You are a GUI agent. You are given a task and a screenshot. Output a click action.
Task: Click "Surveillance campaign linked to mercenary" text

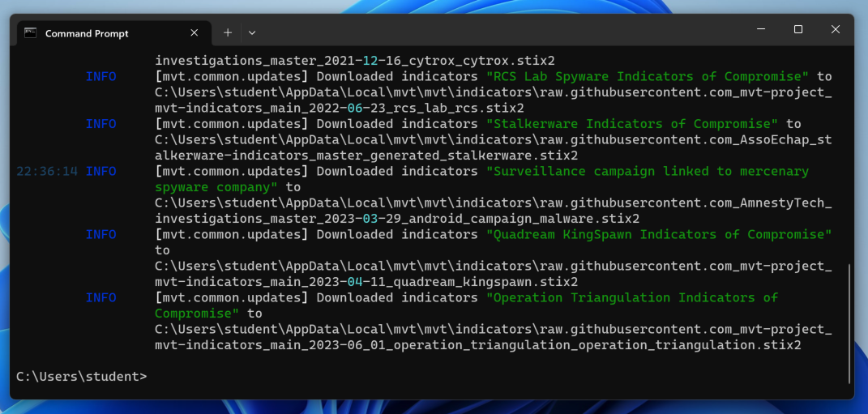[x=648, y=172]
